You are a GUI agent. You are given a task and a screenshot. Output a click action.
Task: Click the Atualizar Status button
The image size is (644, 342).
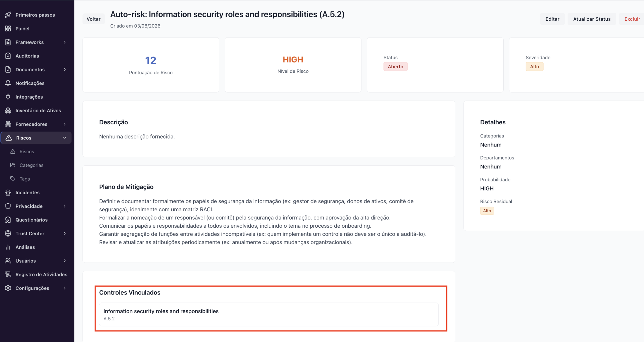[592, 19]
